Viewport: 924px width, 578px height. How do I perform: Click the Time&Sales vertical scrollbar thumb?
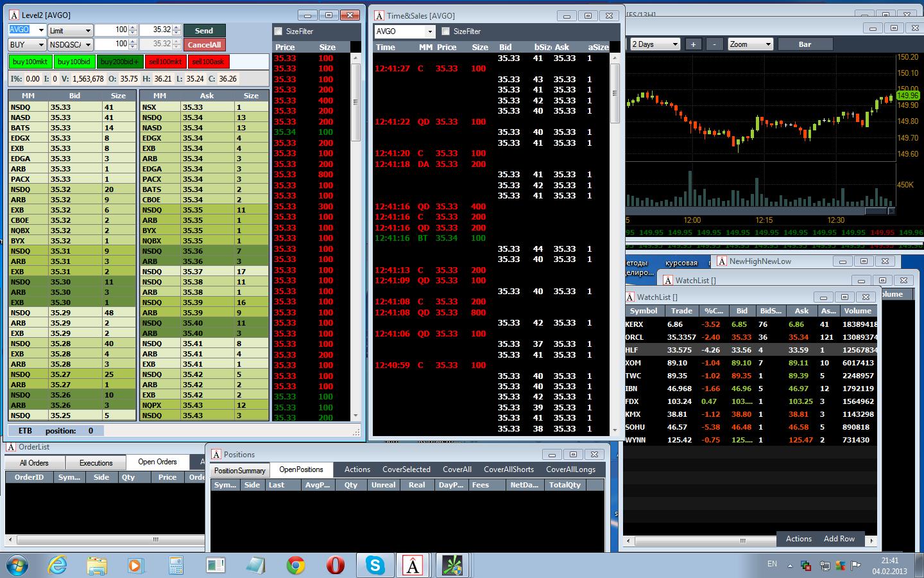pos(614,93)
